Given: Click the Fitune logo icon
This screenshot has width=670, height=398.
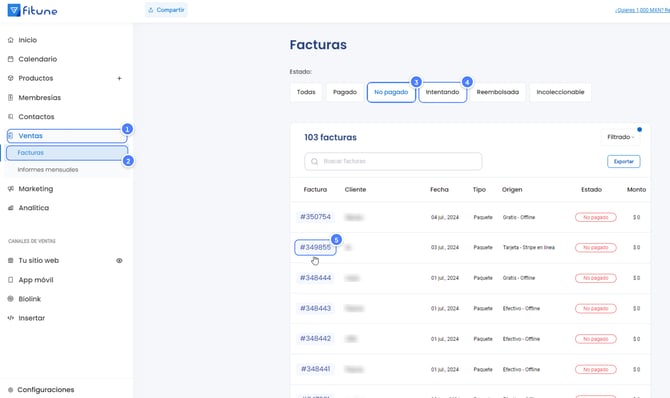Looking at the screenshot, I should [14, 10].
